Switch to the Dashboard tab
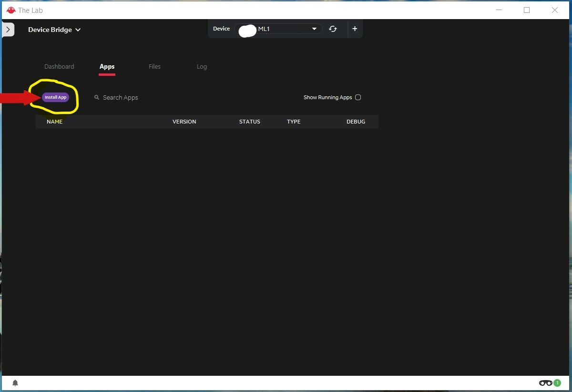Screen dimensions: 572x392 click(59, 67)
